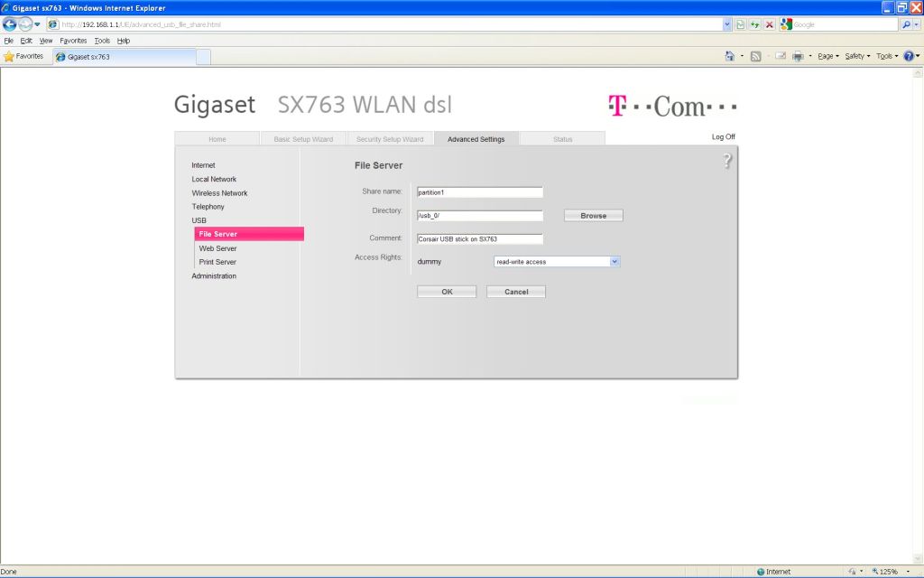Click the green Refresh icon
This screenshot has height=578, width=924.
pyautogui.click(x=755, y=24)
